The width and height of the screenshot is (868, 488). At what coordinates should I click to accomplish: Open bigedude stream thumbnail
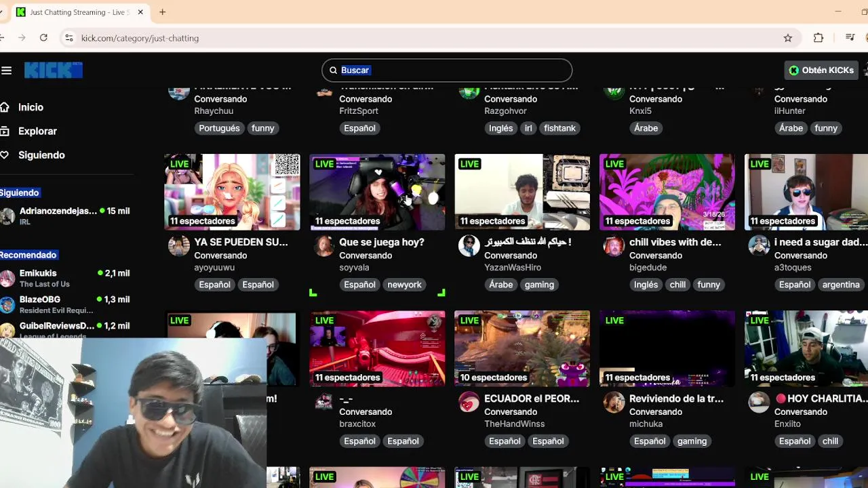[x=667, y=192]
